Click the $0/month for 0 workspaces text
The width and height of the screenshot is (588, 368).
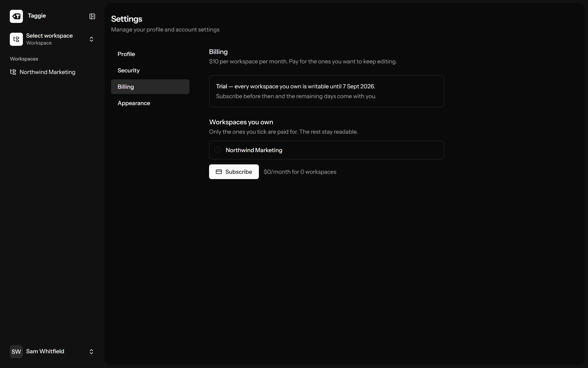tap(300, 172)
